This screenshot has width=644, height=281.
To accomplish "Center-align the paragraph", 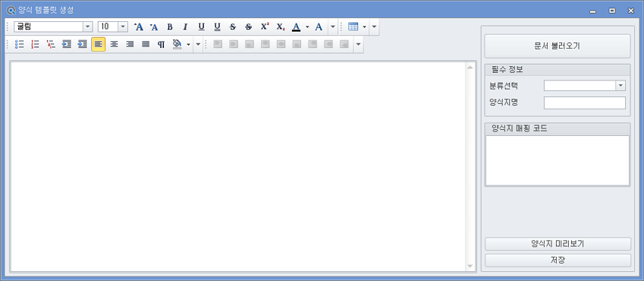I will [115, 44].
